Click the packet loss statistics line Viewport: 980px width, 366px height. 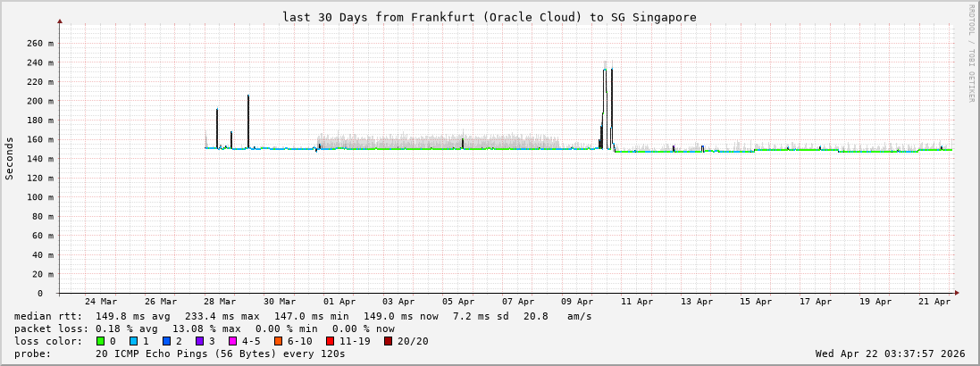coord(204,329)
